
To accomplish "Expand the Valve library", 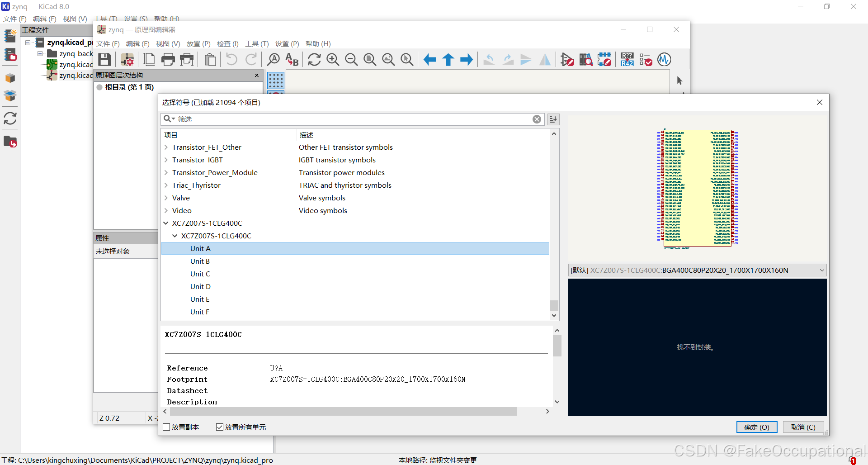I will tap(166, 198).
